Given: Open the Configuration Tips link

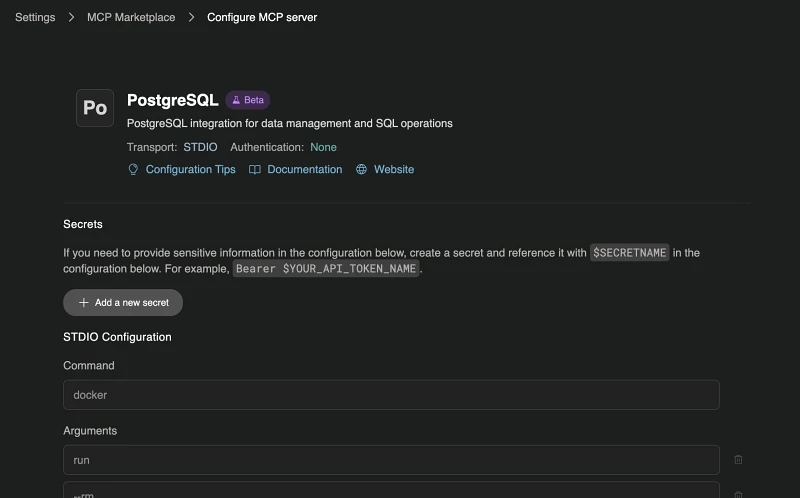Looking at the screenshot, I should pyautogui.click(x=191, y=169).
